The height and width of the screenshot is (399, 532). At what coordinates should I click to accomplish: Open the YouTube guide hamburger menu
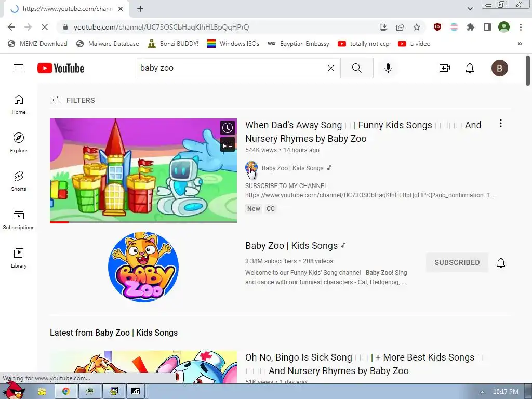19,68
